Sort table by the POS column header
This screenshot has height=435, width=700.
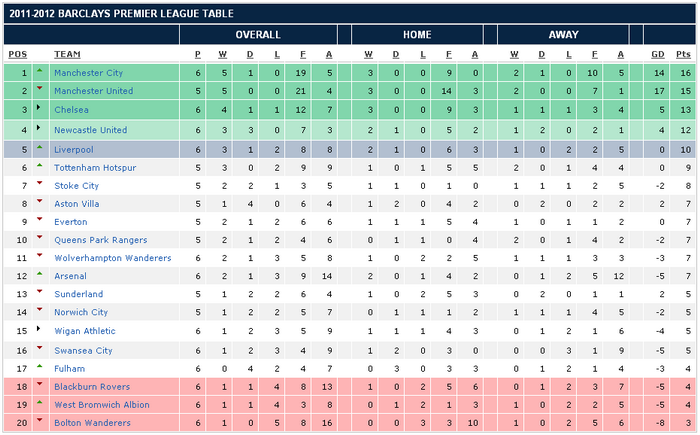(x=17, y=54)
